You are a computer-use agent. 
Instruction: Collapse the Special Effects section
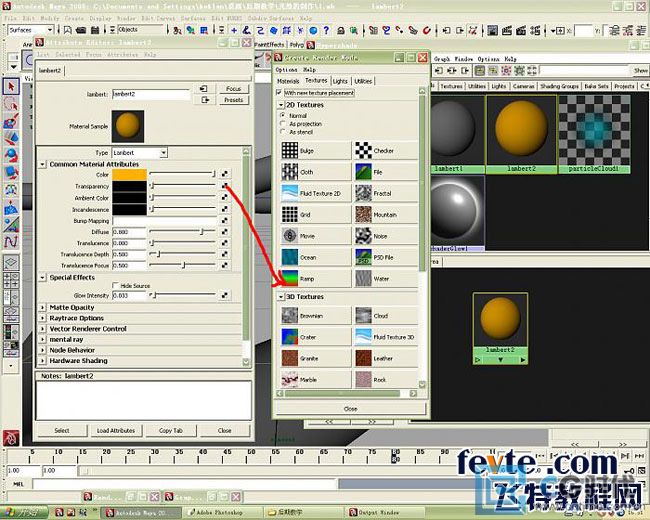pyautogui.click(x=42, y=277)
